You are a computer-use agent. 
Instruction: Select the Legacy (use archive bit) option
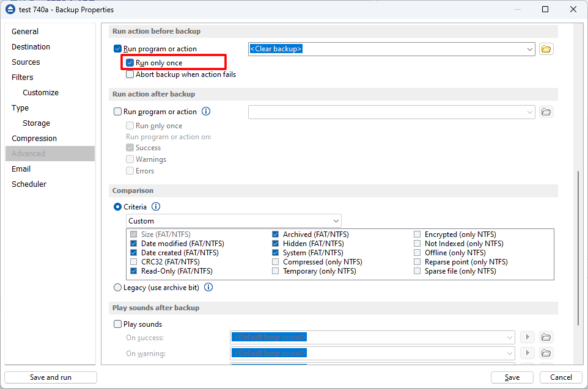click(x=118, y=287)
